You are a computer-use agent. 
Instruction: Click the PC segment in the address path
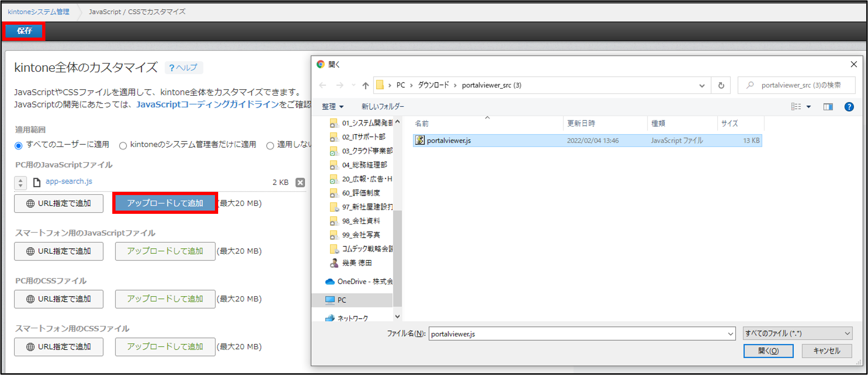(401, 85)
